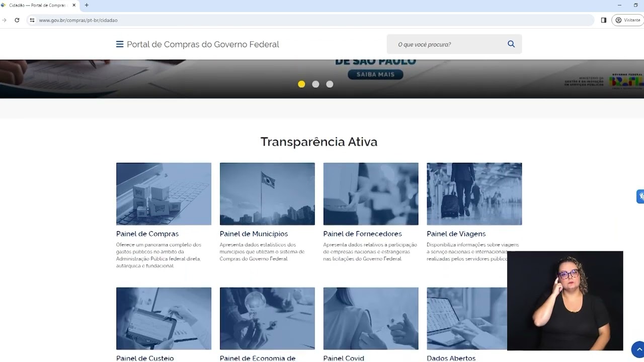Switch to the third carousel slide dot
The image size is (644, 362).
(330, 84)
